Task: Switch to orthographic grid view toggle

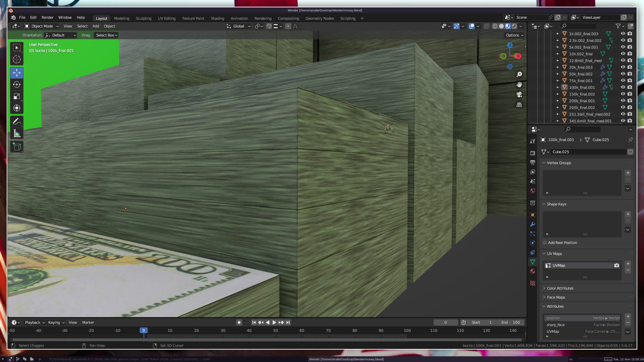Action: pyautogui.click(x=519, y=105)
